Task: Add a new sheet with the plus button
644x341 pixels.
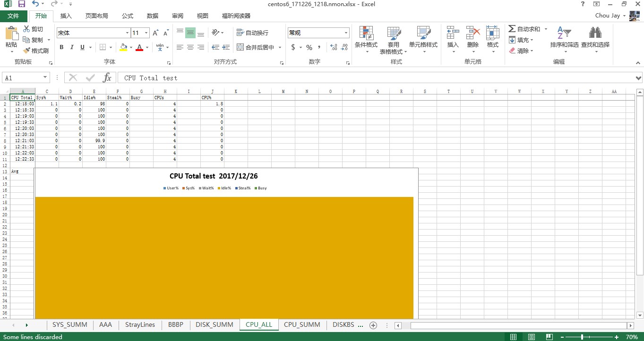Action: [373, 325]
